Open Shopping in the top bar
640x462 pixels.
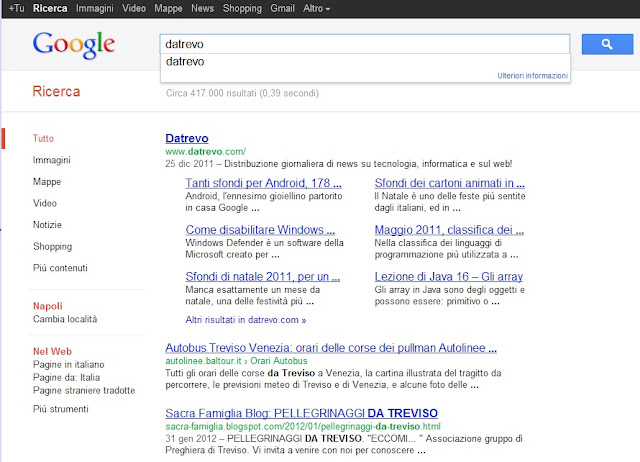tap(242, 8)
